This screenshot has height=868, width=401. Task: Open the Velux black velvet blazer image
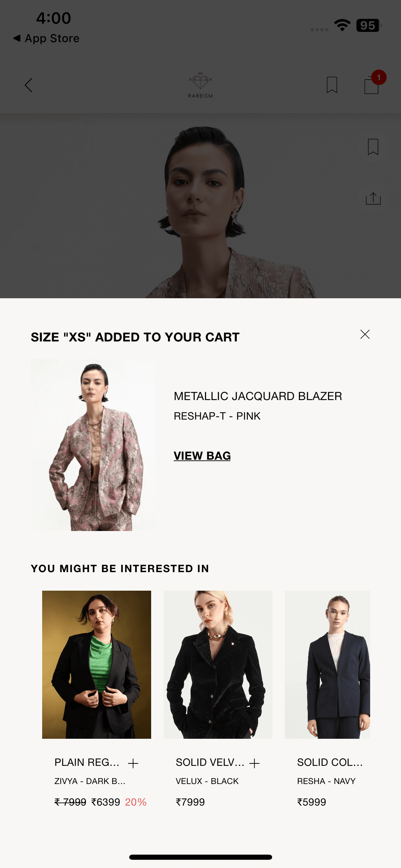point(218,664)
